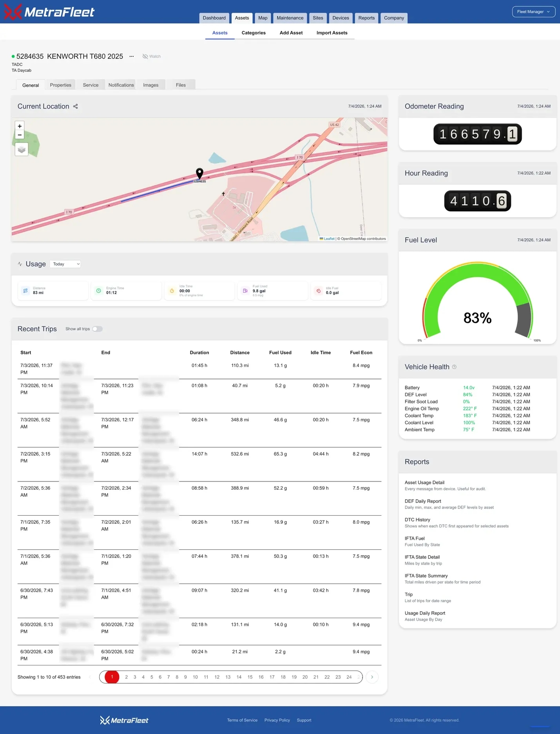Sort trips by Duration column header
Viewport: 560px width, 734px height.
point(199,352)
